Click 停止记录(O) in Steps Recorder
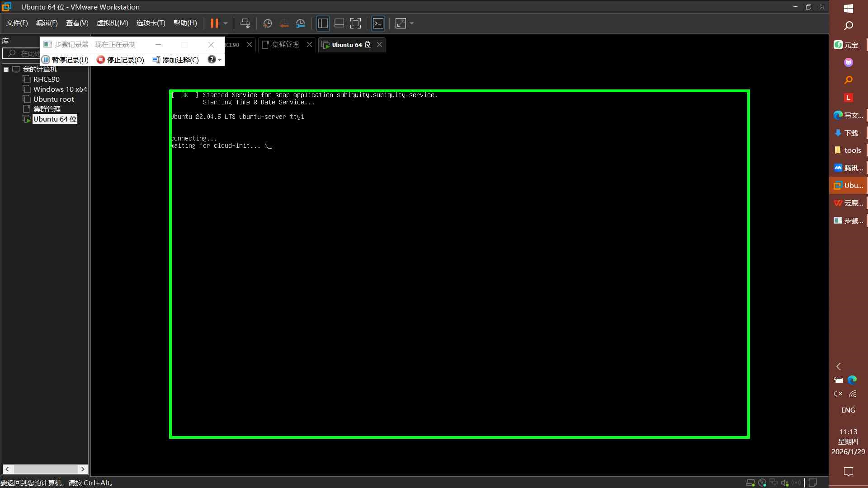The height and width of the screenshot is (488, 868). (x=121, y=60)
